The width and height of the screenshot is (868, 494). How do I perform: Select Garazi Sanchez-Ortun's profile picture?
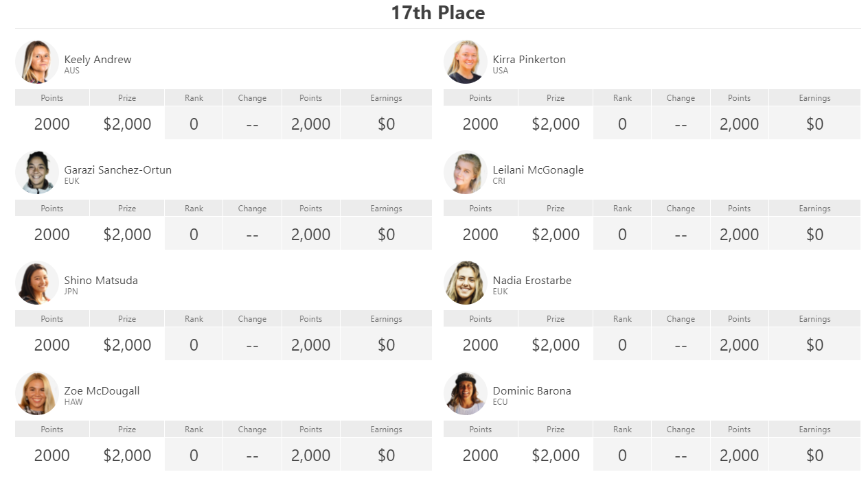[x=37, y=172]
